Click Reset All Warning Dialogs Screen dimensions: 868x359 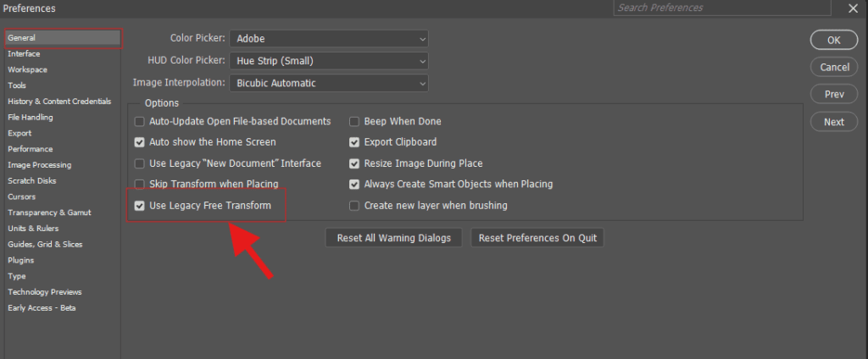point(394,238)
